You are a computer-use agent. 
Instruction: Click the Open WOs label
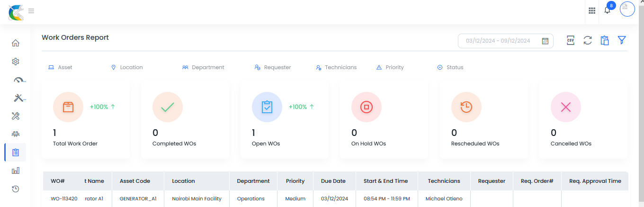266,144
